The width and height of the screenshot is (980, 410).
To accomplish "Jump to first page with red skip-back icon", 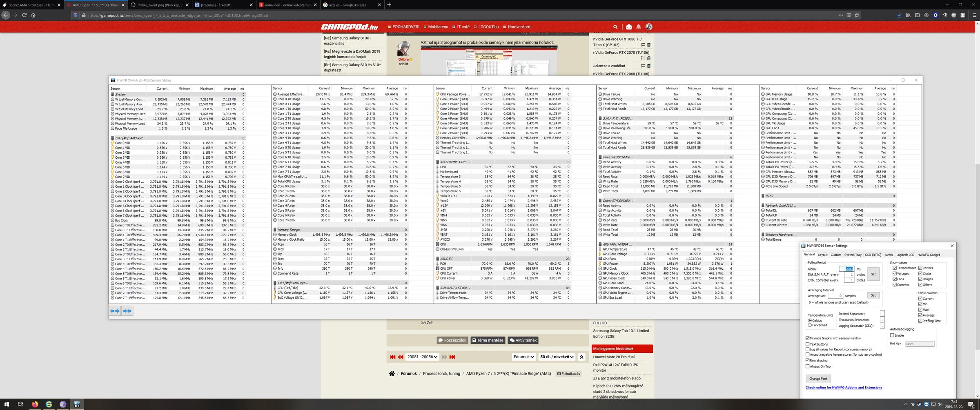I will (x=392, y=357).
